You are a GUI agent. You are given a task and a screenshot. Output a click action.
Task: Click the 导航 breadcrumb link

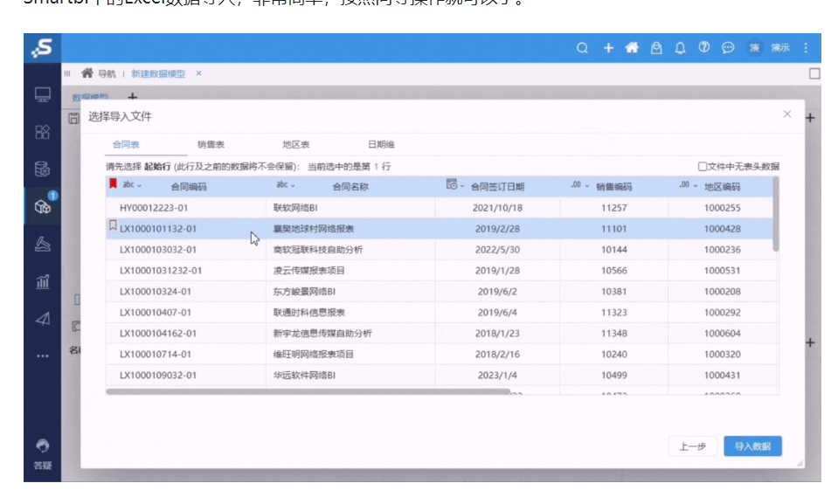coord(107,73)
